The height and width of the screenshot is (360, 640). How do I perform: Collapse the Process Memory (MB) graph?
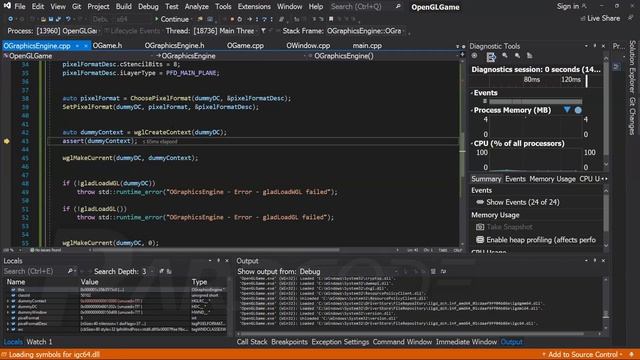click(x=472, y=110)
